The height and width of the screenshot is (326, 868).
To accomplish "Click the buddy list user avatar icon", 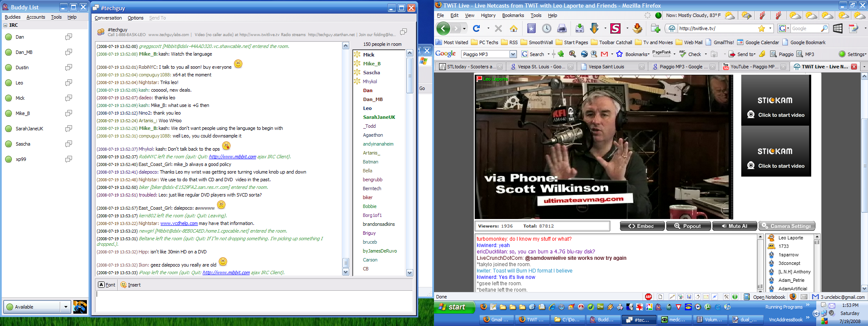I will coord(80,306).
